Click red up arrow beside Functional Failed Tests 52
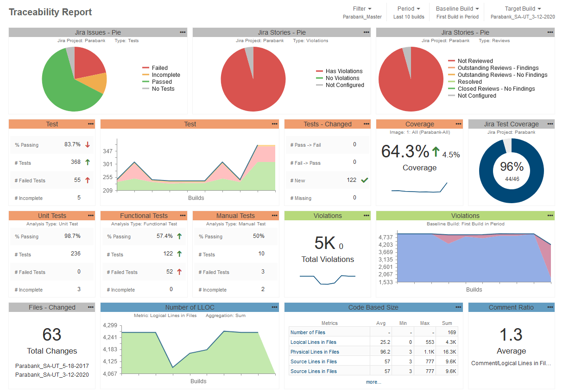Image resolution: width=569 pixels, height=392 pixels. tap(179, 272)
